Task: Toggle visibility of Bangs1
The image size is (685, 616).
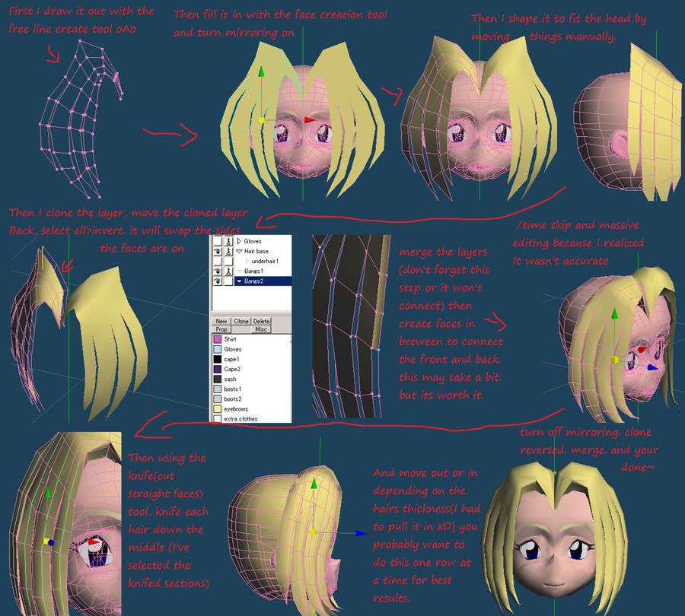Action: (217, 270)
